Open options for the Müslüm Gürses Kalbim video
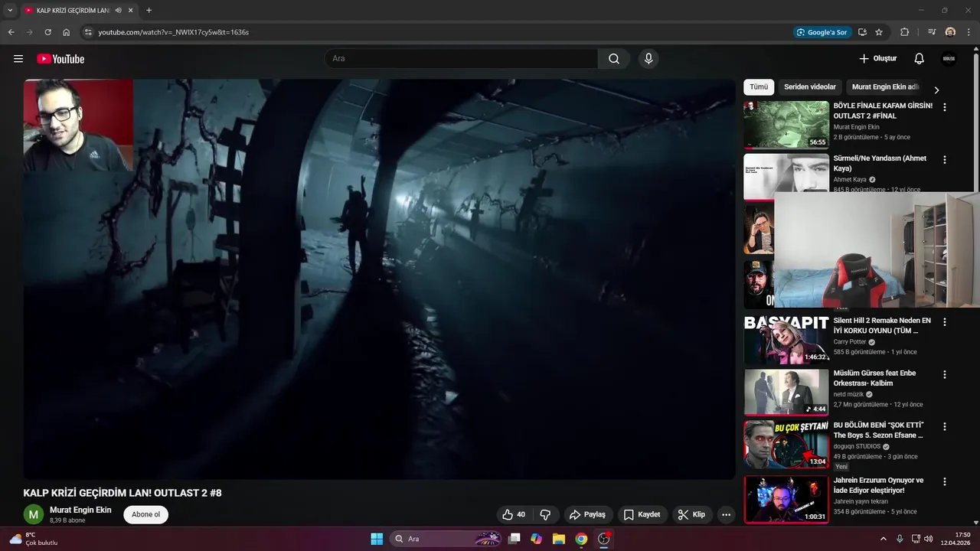 click(945, 374)
